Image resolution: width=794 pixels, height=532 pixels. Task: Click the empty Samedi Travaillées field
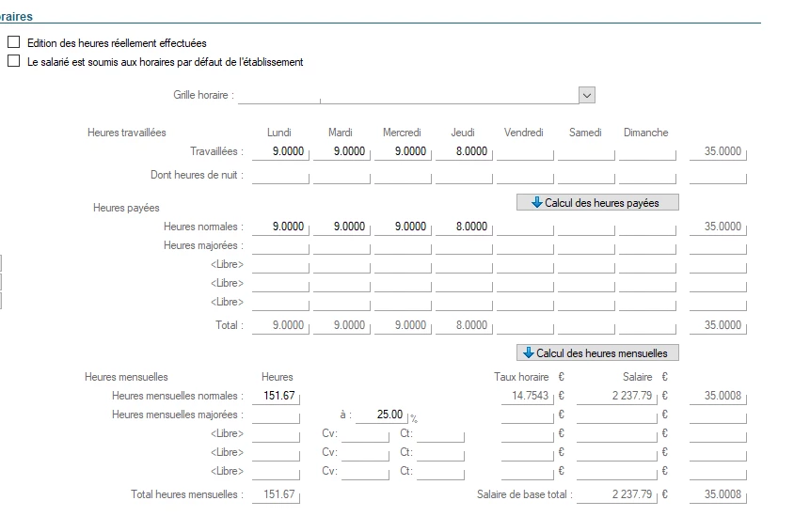point(586,151)
